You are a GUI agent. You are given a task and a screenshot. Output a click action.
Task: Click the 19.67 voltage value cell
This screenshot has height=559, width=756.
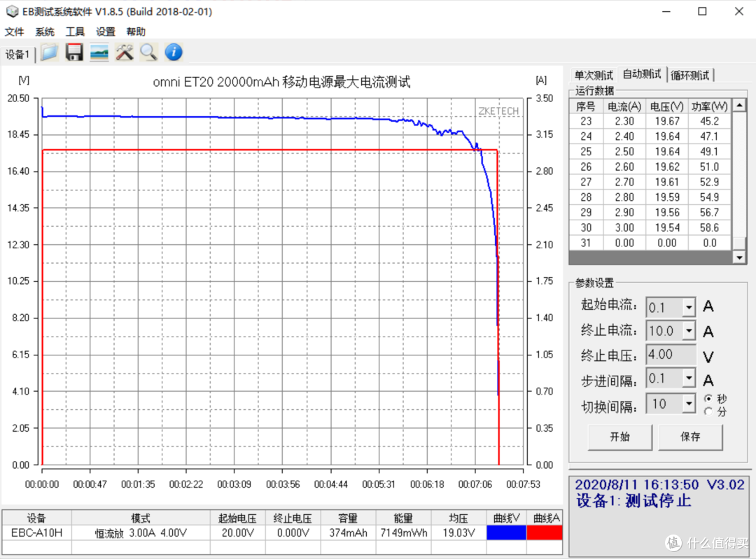(x=667, y=121)
